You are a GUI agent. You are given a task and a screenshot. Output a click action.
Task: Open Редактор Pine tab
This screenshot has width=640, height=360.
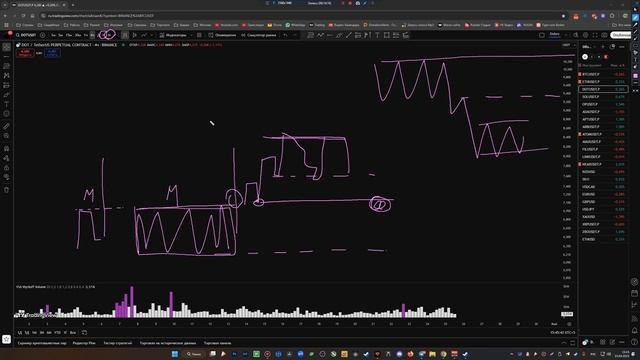[x=84, y=343]
